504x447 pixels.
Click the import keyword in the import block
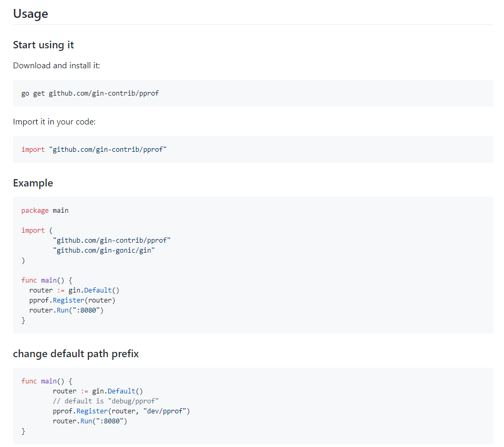(33, 230)
